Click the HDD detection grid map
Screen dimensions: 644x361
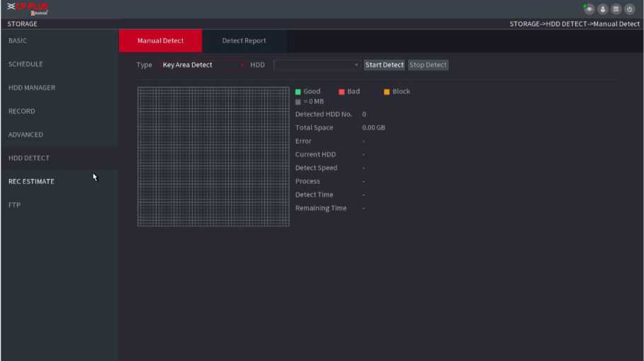point(213,156)
